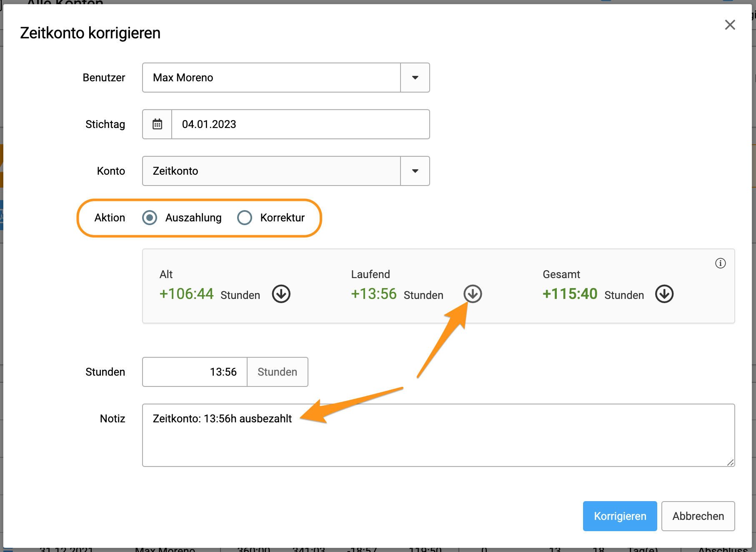
Task: Open the Zeitkonto account combo box
Action: coord(286,171)
